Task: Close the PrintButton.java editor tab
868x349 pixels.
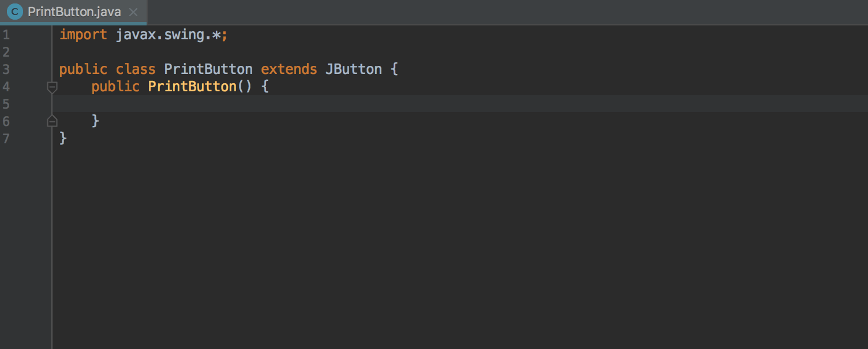Action: coord(133,12)
